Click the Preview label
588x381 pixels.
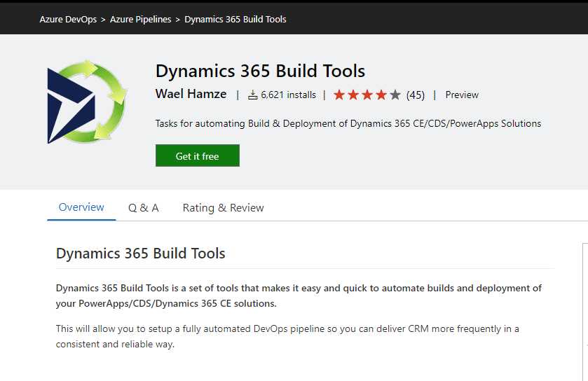coord(462,95)
